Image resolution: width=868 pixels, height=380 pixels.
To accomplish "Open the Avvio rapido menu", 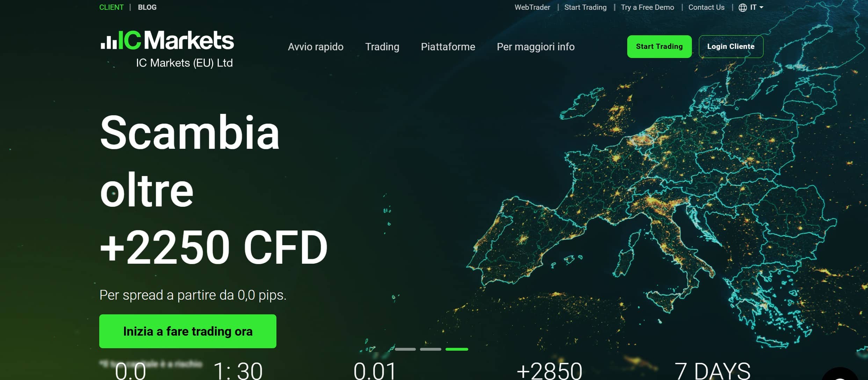I will click(316, 47).
